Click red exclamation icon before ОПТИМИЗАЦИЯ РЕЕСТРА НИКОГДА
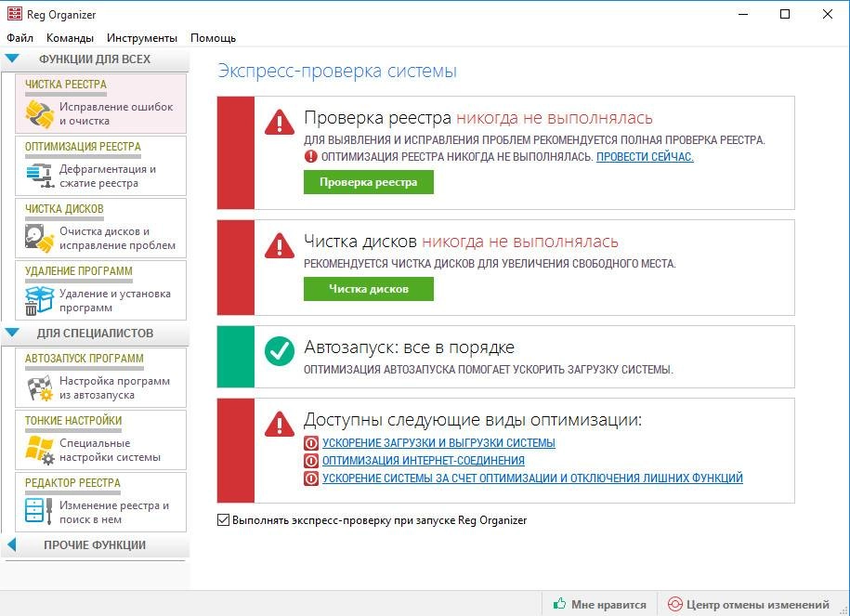The image size is (850, 616). (310, 157)
